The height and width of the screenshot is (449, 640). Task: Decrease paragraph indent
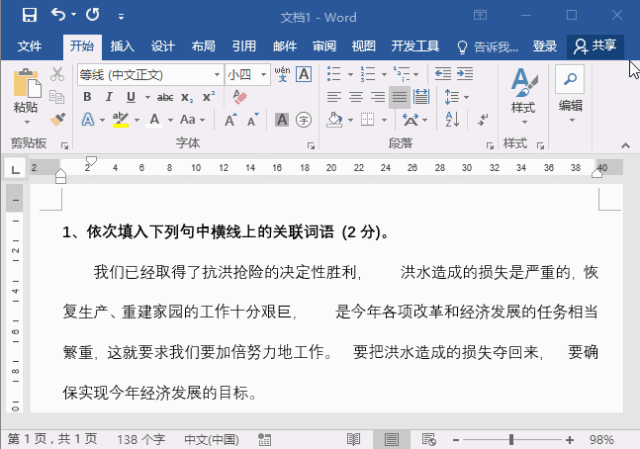(443, 74)
